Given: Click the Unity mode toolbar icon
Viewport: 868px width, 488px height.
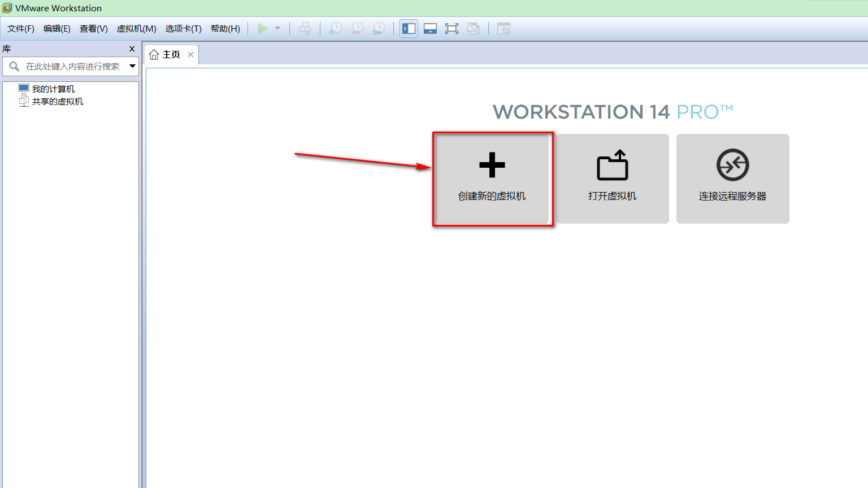Looking at the screenshot, I should point(474,28).
